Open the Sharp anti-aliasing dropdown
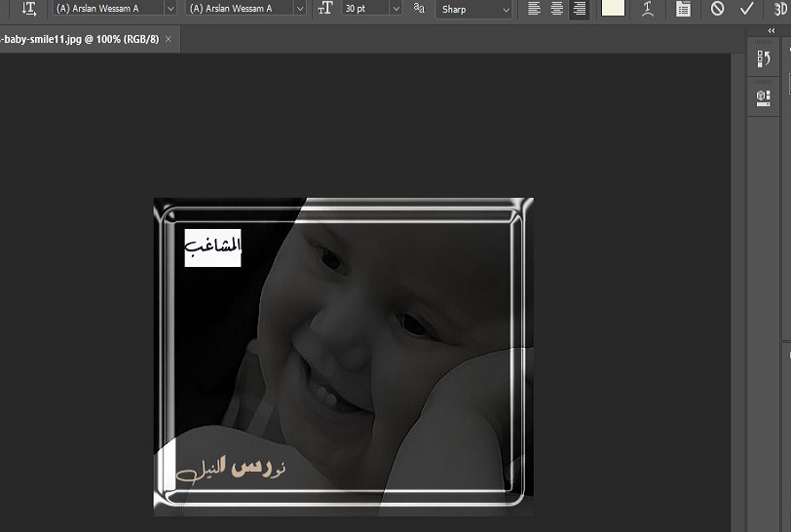Image resolution: width=791 pixels, height=532 pixels. tap(474, 9)
